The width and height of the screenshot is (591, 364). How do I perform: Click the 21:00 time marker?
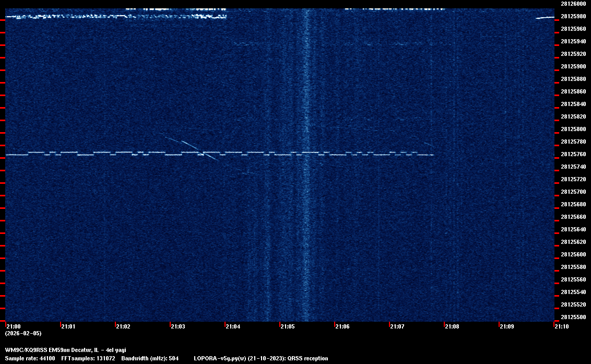click(x=13, y=326)
